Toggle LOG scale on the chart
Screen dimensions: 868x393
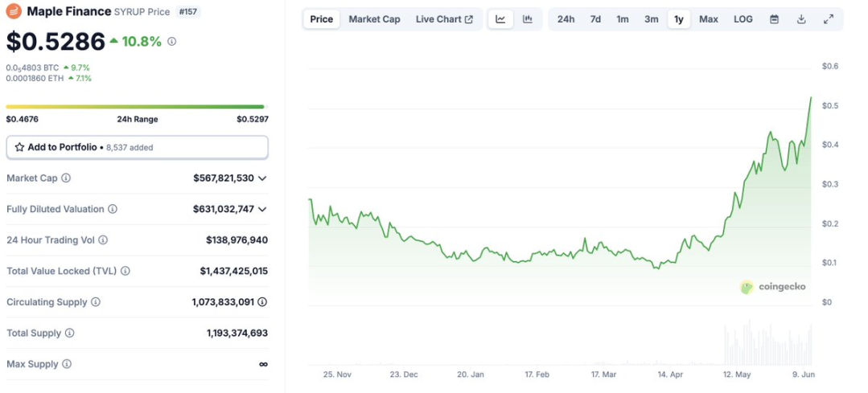[743, 19]
